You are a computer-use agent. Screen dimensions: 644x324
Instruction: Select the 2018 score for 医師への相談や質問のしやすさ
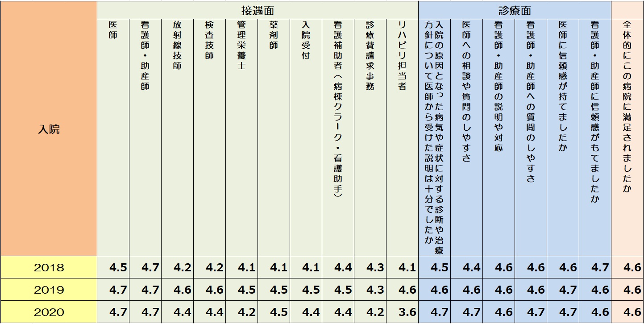coord(467,267)
